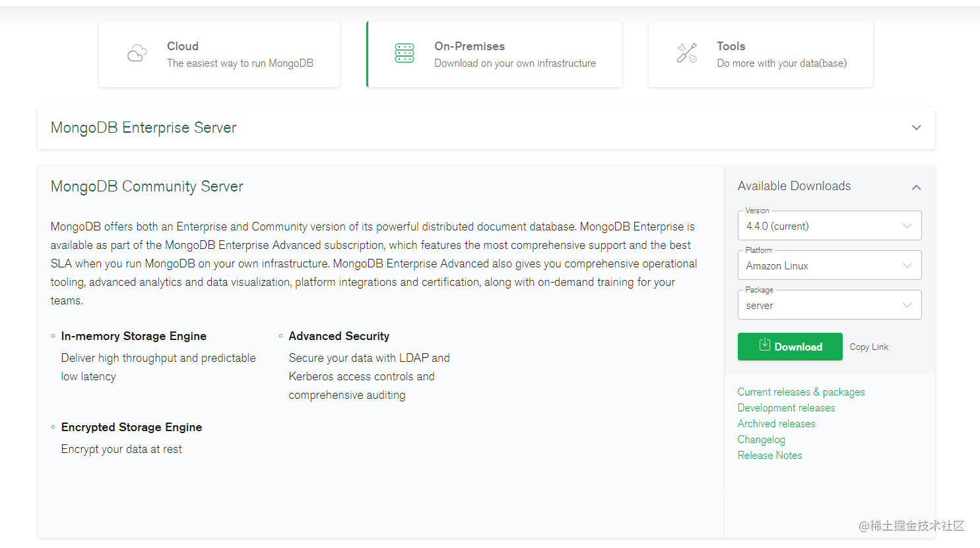Open the Archived releases link
The image size is (980, 548).
[x=777, y=424]
